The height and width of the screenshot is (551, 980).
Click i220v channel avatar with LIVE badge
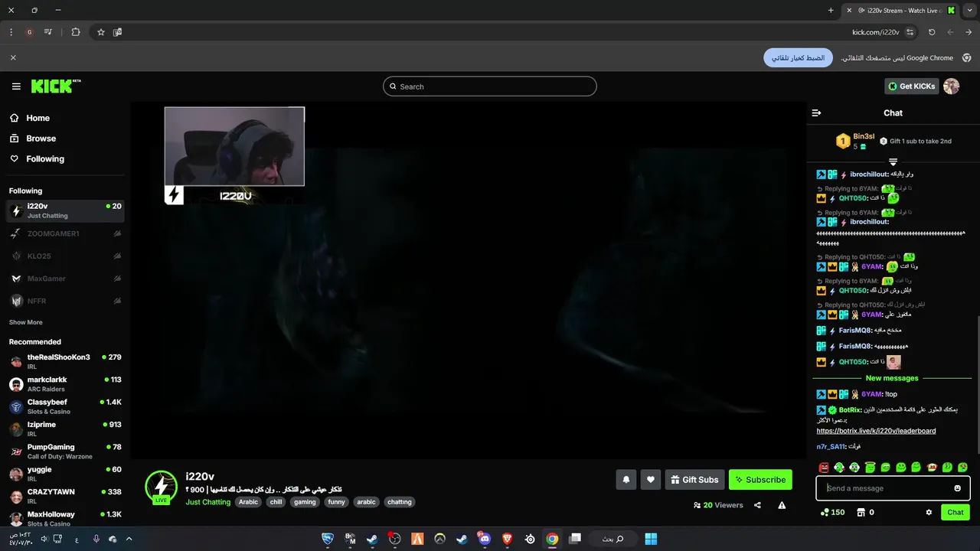click(x=162, y=487)
